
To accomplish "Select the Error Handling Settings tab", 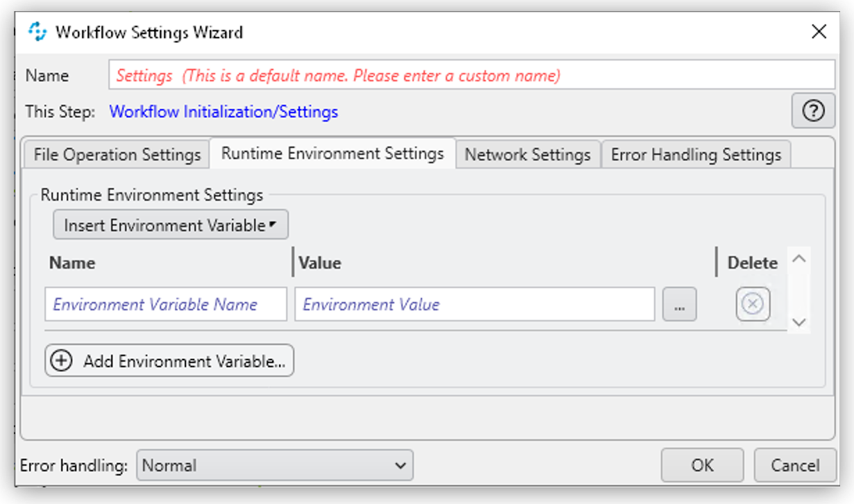I will pyautogui.click(x=696, y=154).
